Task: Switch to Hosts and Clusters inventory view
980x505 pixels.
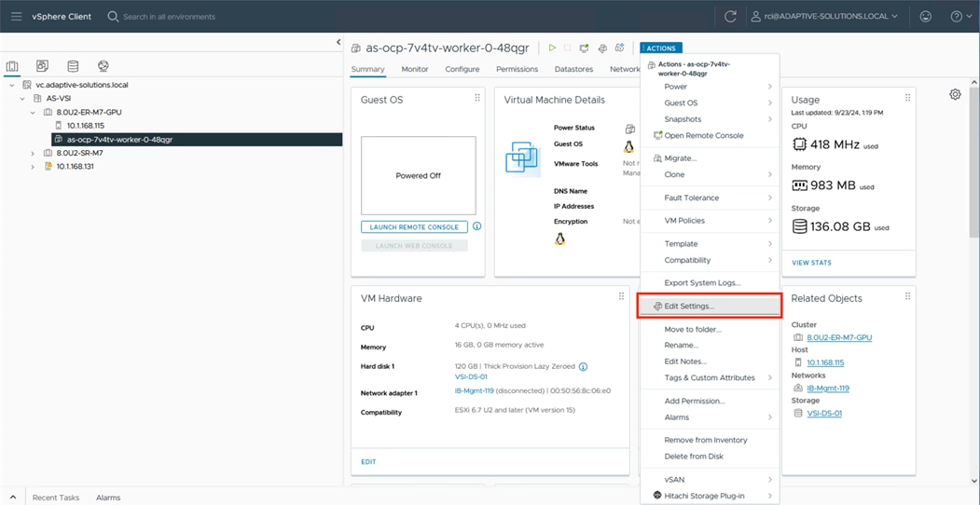Action: point(12,66)
